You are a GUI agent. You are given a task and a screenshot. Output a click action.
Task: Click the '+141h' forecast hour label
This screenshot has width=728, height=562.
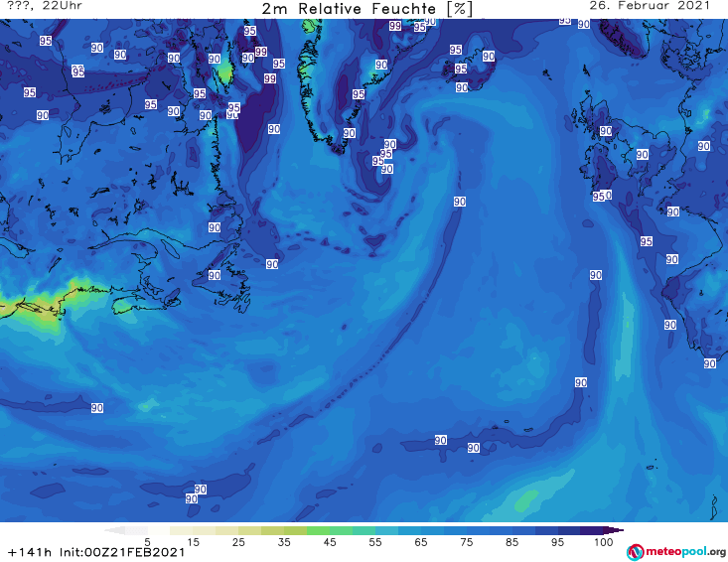[30, 552]
